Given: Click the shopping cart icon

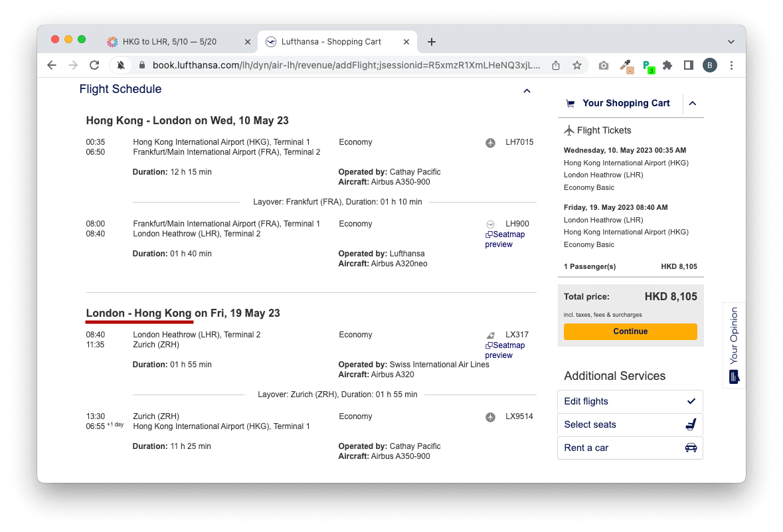Looking at the screenshot, I should point(570,104).
